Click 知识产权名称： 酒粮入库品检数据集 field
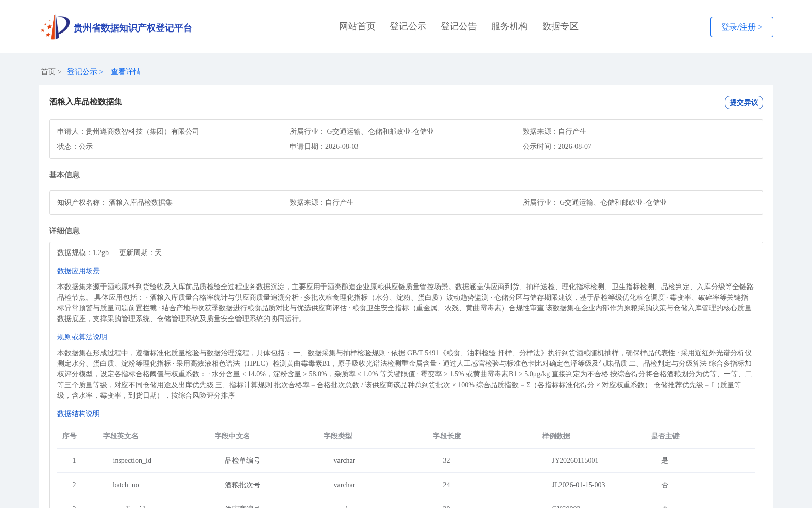The image size is (812, 508). tap(115, 202)
